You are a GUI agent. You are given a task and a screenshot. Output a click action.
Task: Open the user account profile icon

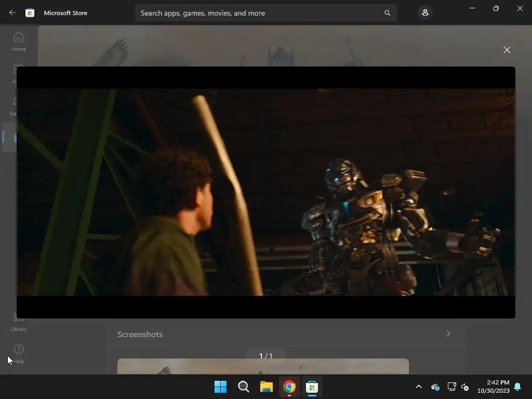click(425, 13)
